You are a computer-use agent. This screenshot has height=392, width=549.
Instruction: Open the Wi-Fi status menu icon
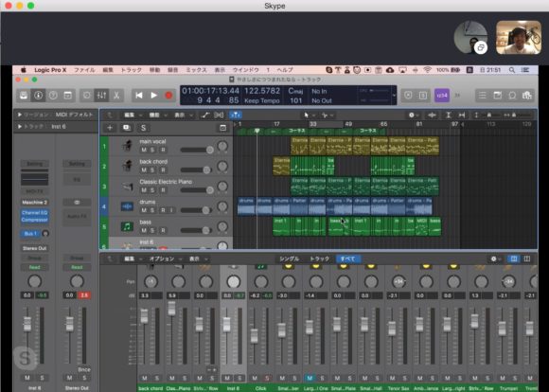(x=427, y=70)
